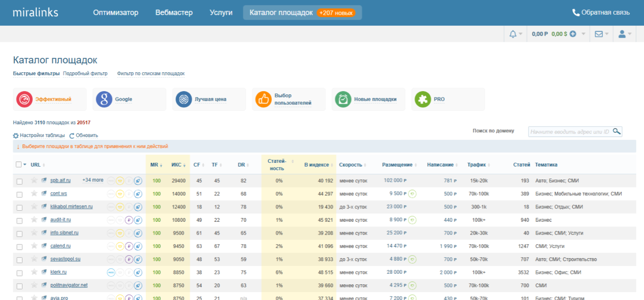The image size is (644, 300).
Task: Open the Вебмастер menu
Action: click(x=174, y=12)
